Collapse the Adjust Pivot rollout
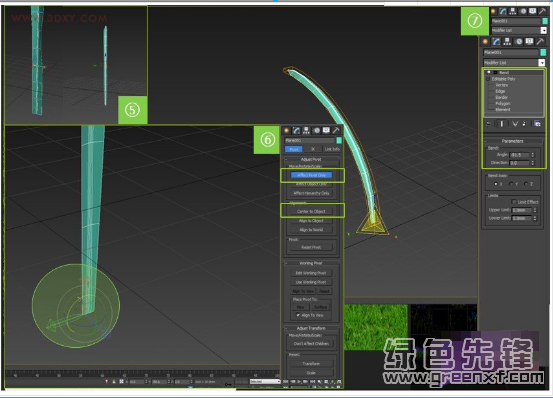Viewport: 553px width, 398px height. coord(311,159)
